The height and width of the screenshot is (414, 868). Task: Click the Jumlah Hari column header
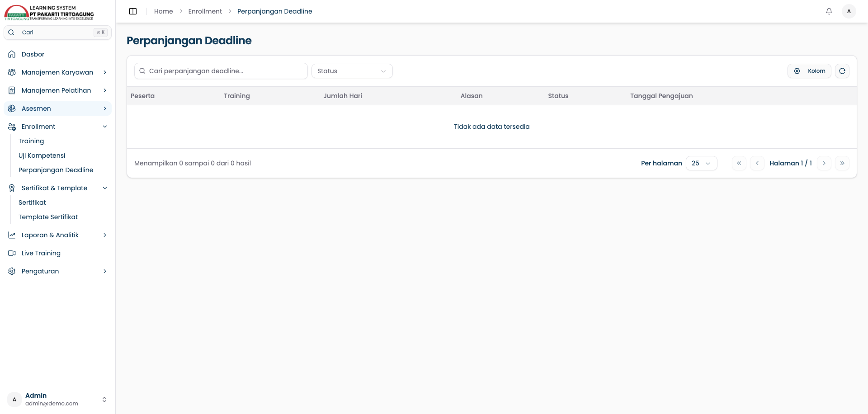click(x=343, y=96)
